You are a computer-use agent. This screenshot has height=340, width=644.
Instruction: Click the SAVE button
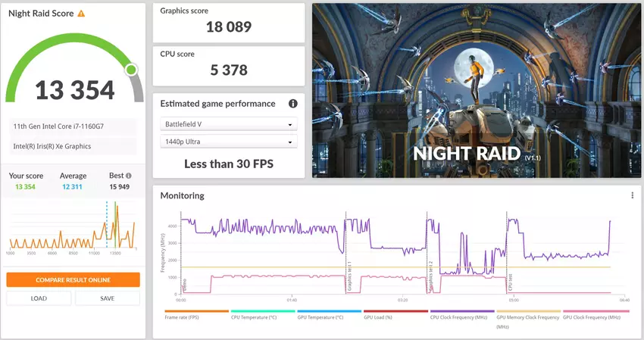coord(108,298)
